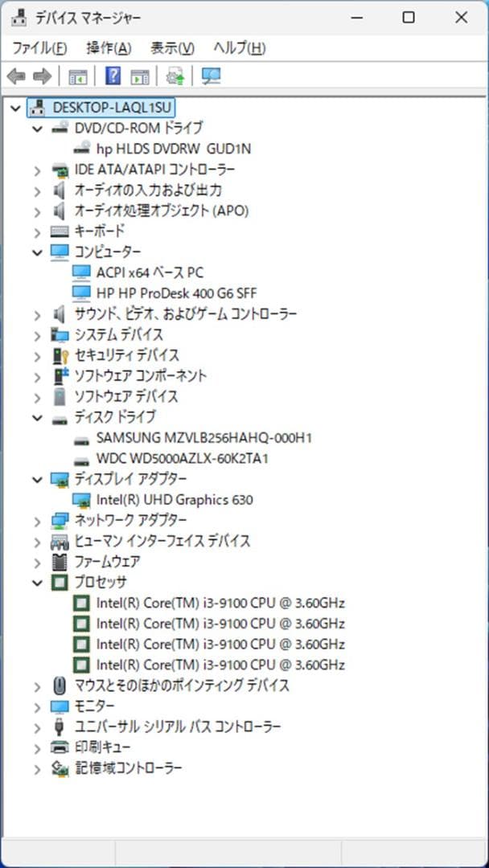This screenshot has height=868, width=489.
Task: Minimize the デバイス マネージャー window
Action: tap(356, 18)
